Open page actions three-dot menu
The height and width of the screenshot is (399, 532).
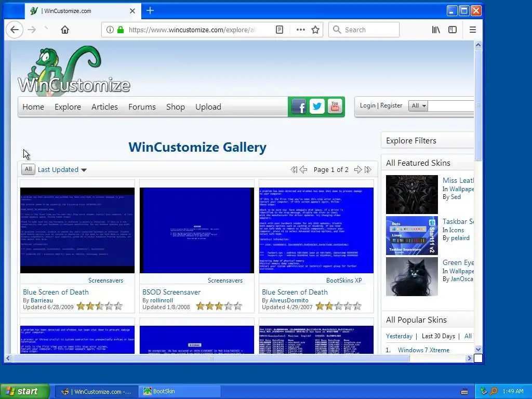301,30
